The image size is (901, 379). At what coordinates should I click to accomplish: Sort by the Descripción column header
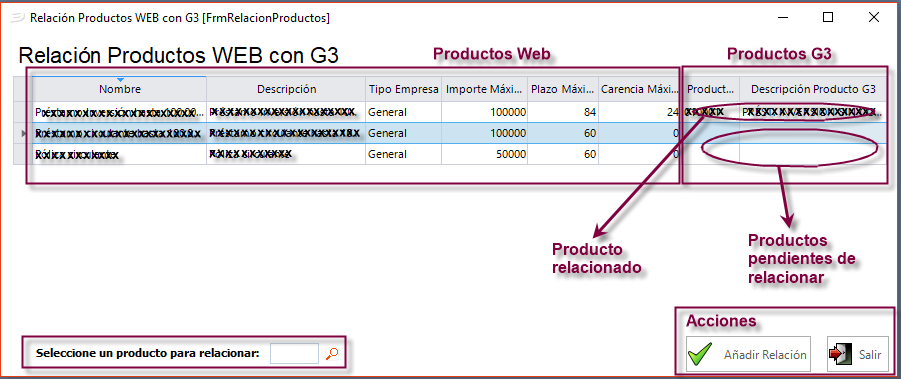[286, 89]
